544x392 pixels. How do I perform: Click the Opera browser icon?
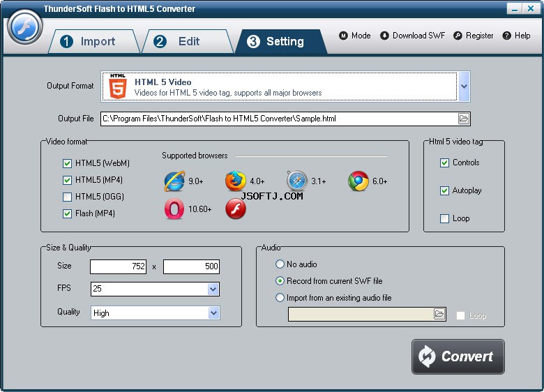[x=174, y=209]
